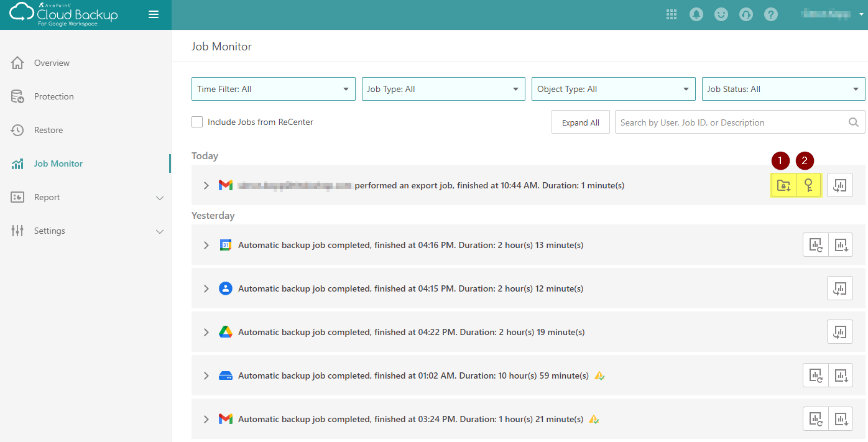The width and height of the screenshot is (868, 442).
Task: Open the Job Status filter dropdown
Action: (783, 89)
